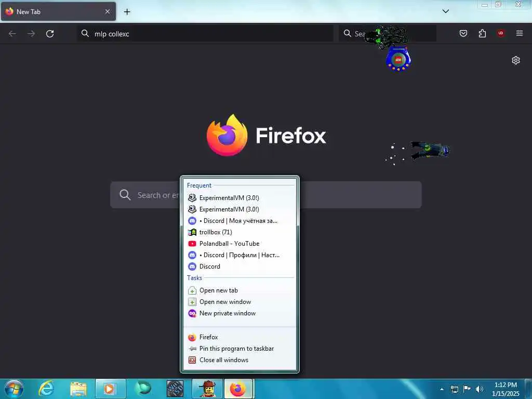532x399 pixels.
Task: Open the network tray icon
Action: point(455,389)
